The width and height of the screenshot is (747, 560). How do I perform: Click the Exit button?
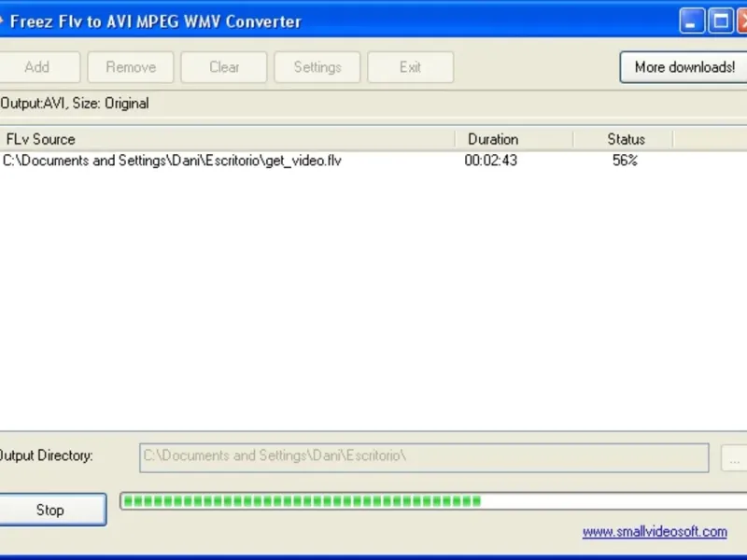point(410,67)
